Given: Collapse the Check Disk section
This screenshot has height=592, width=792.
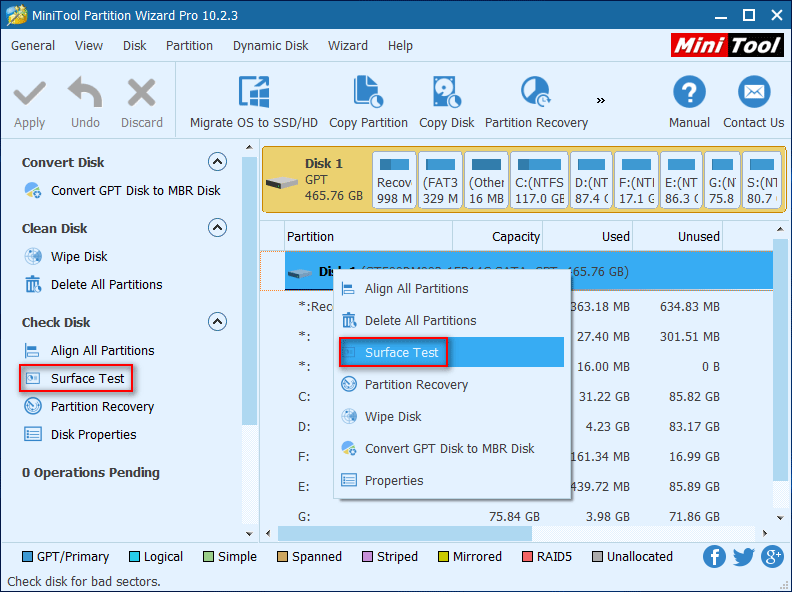Looking at the screenshot, I should tap(217, 321).
